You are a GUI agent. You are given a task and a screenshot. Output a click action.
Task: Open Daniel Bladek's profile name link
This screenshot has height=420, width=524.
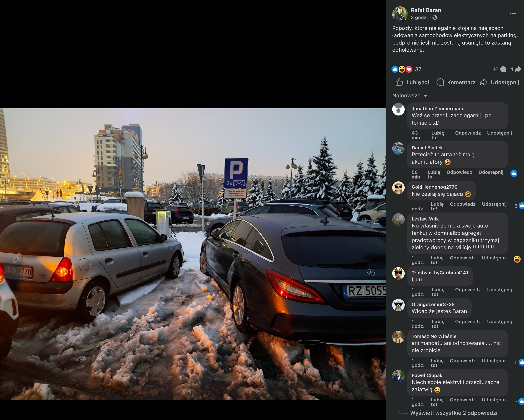pyautogui.click(x=427, y=148)
